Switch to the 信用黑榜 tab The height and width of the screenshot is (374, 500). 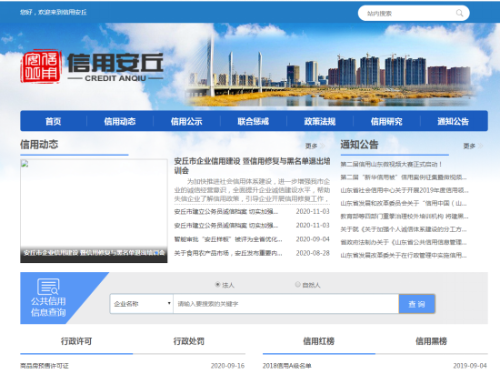click(x=431, y=341)
